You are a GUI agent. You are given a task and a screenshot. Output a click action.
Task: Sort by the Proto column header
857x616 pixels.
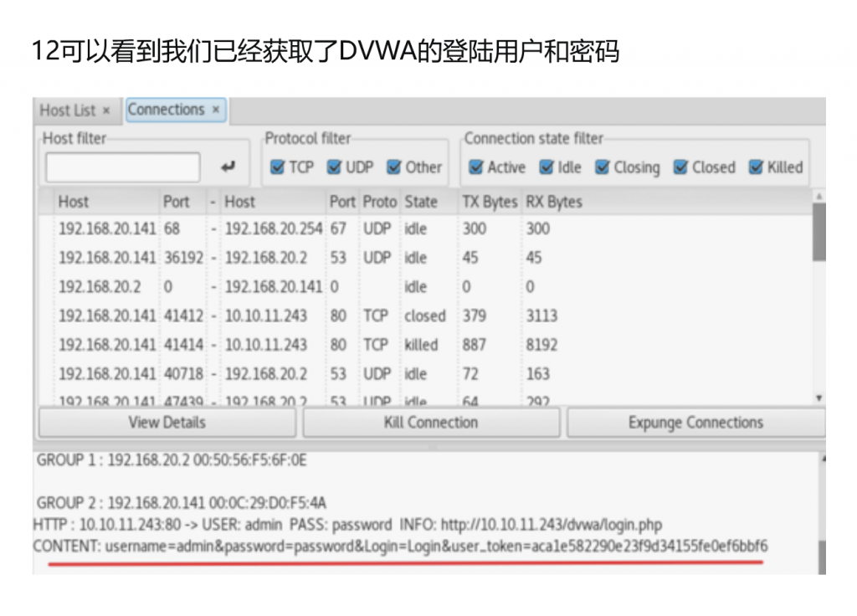click(x=380, y=202)
